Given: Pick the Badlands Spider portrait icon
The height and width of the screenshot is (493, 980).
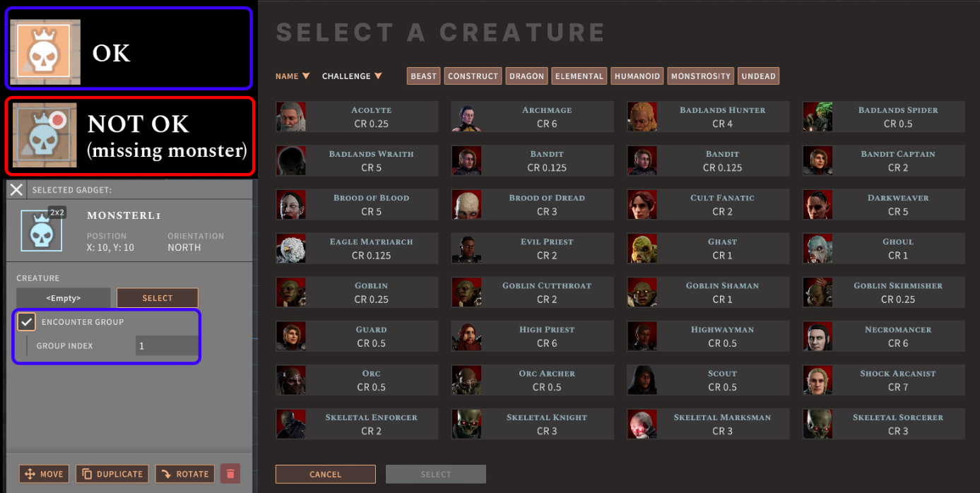Looking at the screenshot, I should tap(817, 117).
